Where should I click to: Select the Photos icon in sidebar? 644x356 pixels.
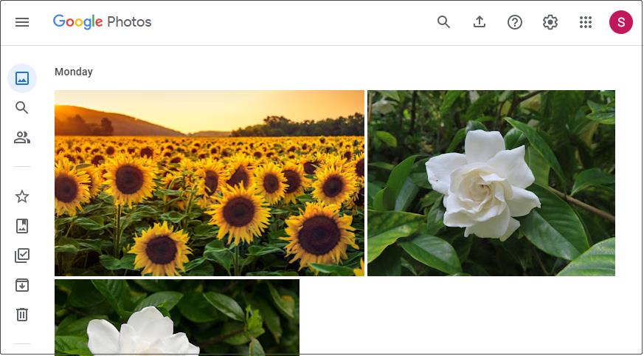pyautogui.click(x=22, y=78)
